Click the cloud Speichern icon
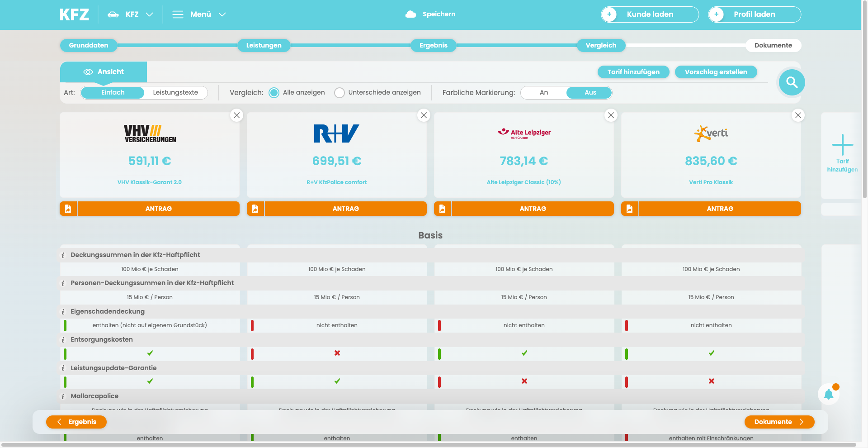Viewport: 868px width, 448px height. [x=410, y=14]
